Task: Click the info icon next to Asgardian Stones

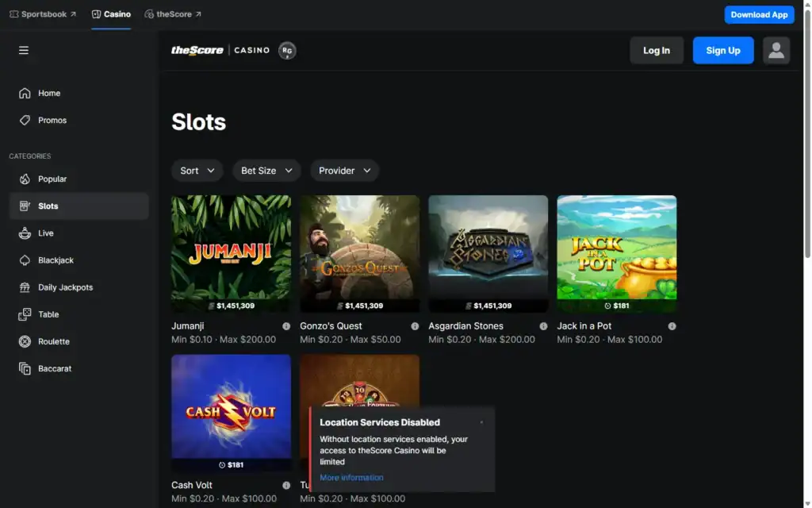Action: pos(543,326)
